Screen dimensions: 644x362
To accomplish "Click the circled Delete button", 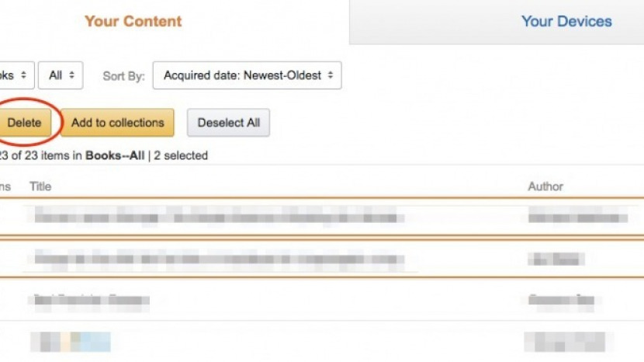I will coord(25,123).
